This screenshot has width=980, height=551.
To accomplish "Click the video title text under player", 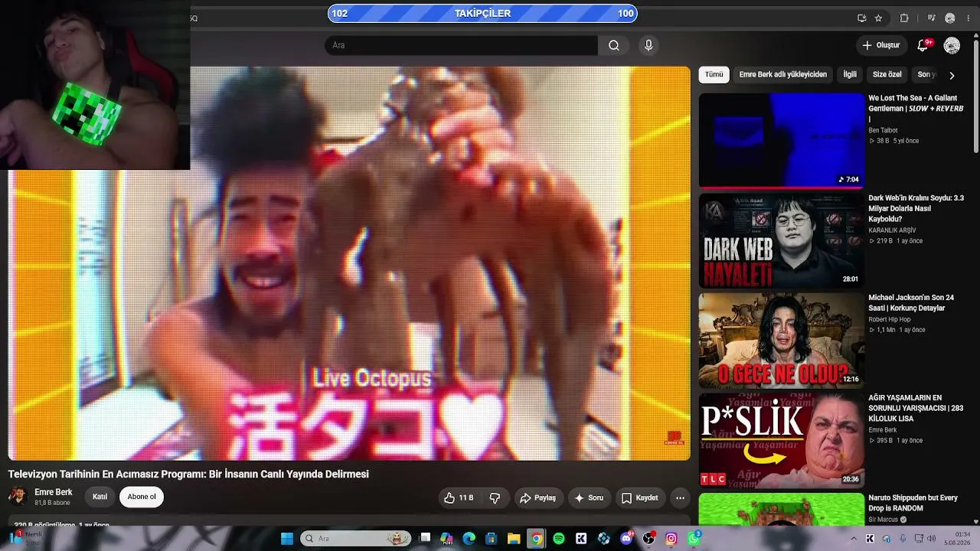I will tap(188, 474).
